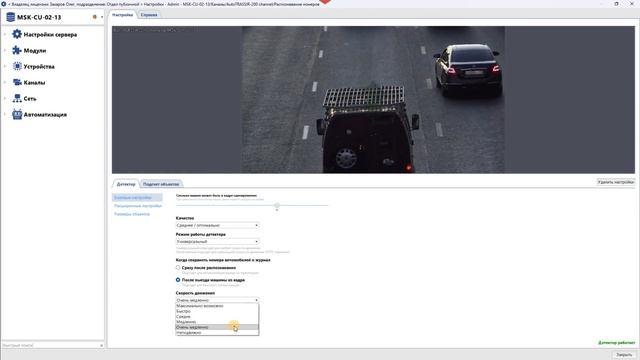640x360 pixels.
Task: Choose Медленно in the speed list
Action: (217, 322)
